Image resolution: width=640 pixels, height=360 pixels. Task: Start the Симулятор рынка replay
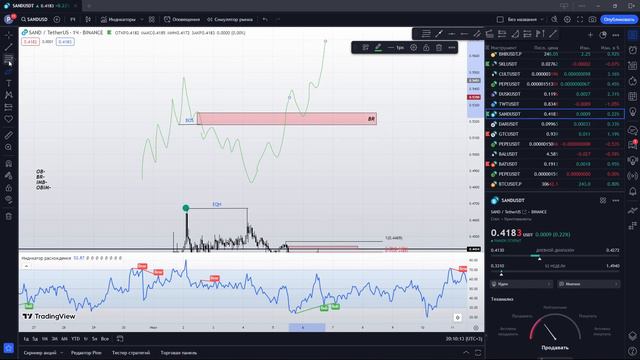(230, 19)
